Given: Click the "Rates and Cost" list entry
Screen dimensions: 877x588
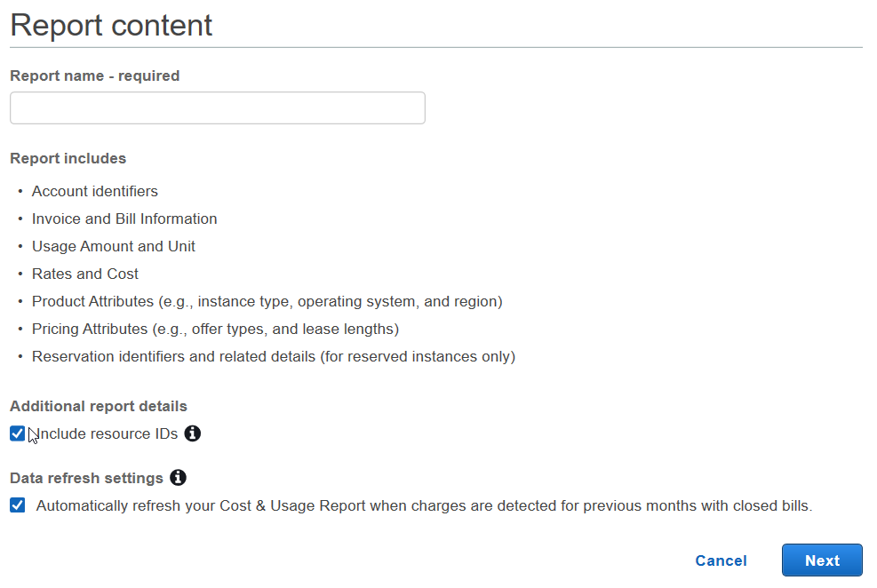Looking at the screenshot, I should point(85,274).
